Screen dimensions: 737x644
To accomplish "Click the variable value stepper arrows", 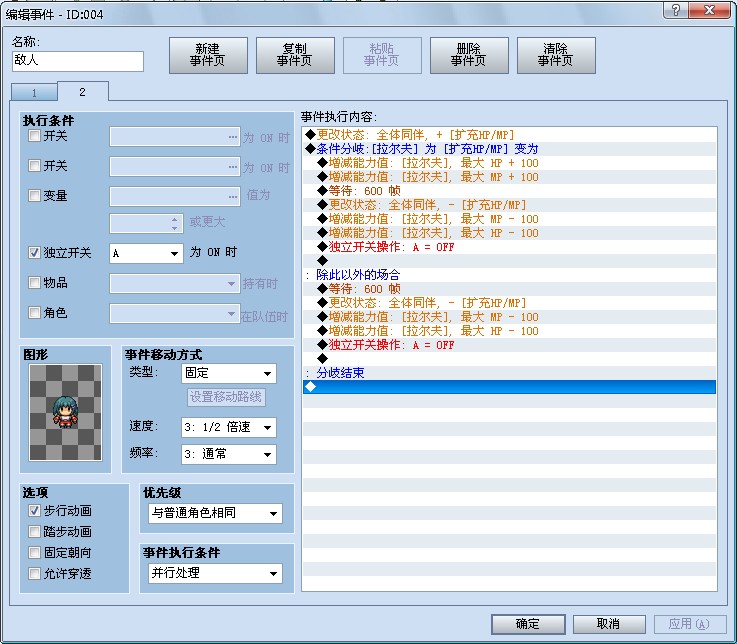I will coord(174,224).
